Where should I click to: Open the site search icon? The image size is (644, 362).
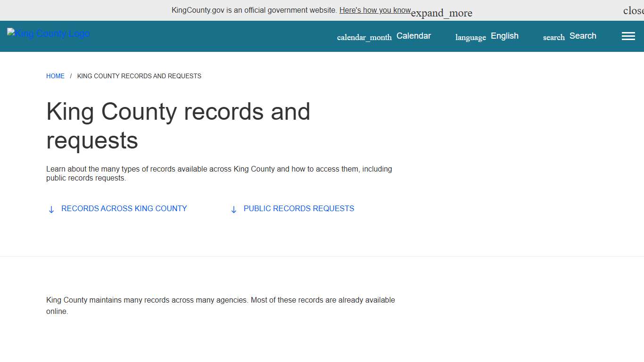tap(553, 37)
